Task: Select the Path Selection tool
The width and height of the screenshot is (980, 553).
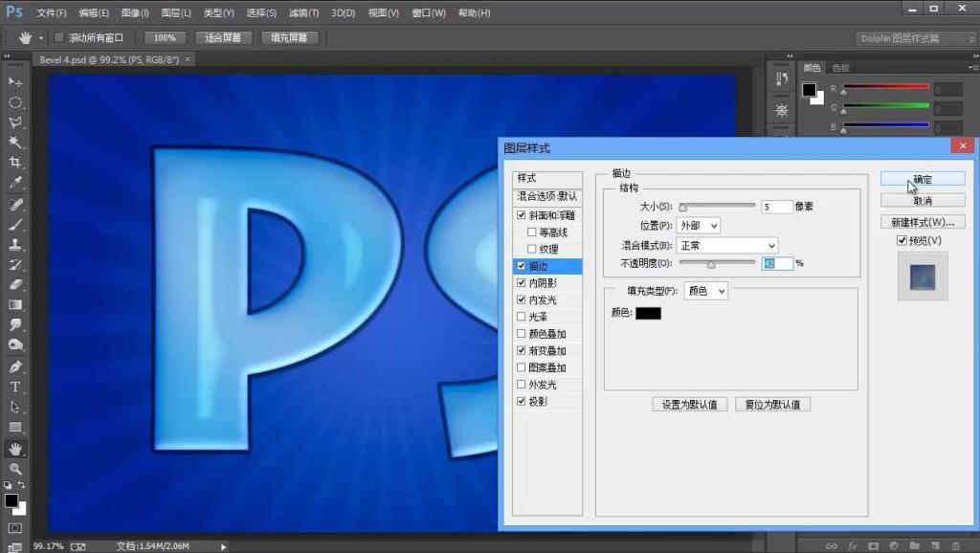Action: [15, 407]
